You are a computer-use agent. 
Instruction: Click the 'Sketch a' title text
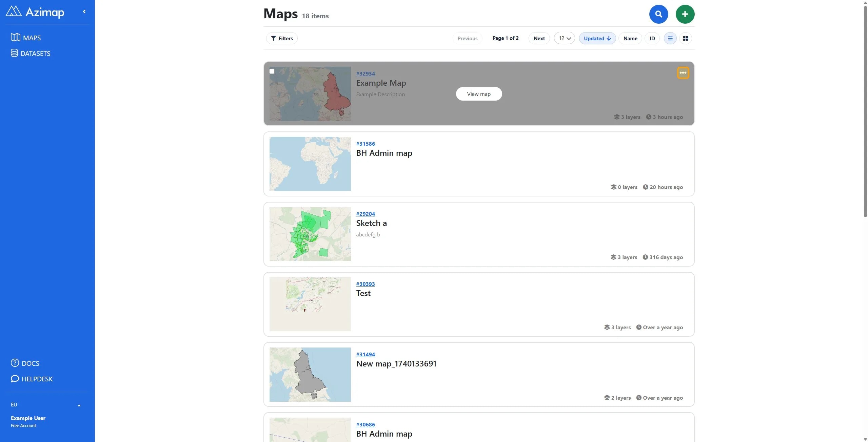point(371,223)
